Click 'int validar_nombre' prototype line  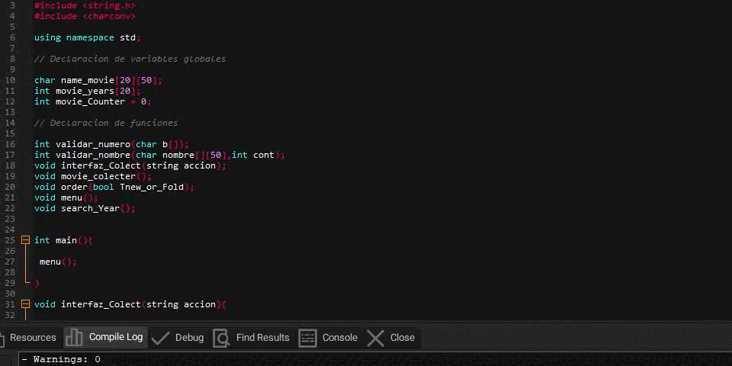point(160,155)
